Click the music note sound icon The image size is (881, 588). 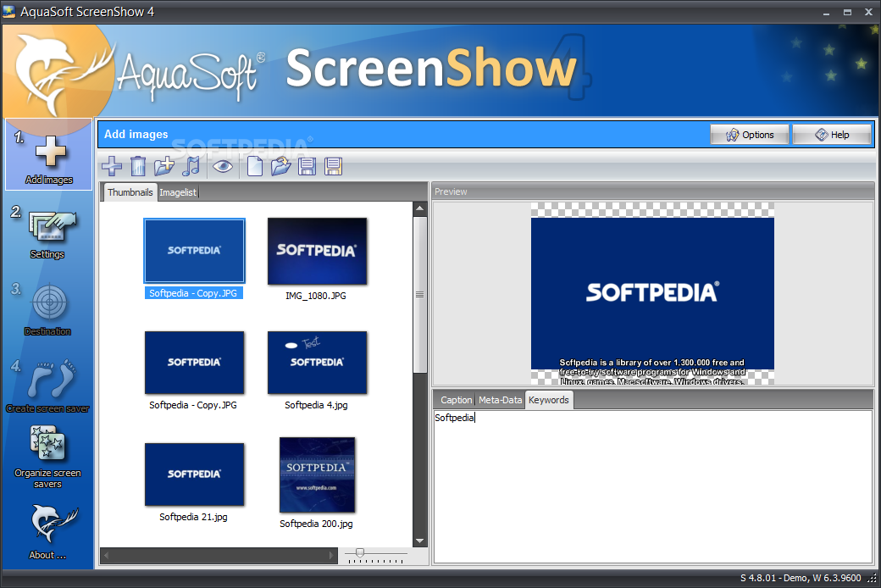(x=191, y=166)
